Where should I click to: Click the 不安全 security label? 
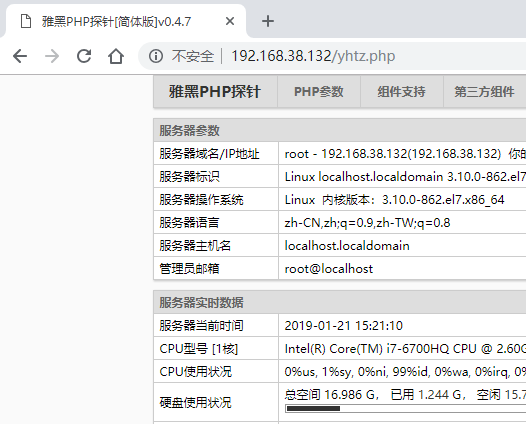[193, 56]
